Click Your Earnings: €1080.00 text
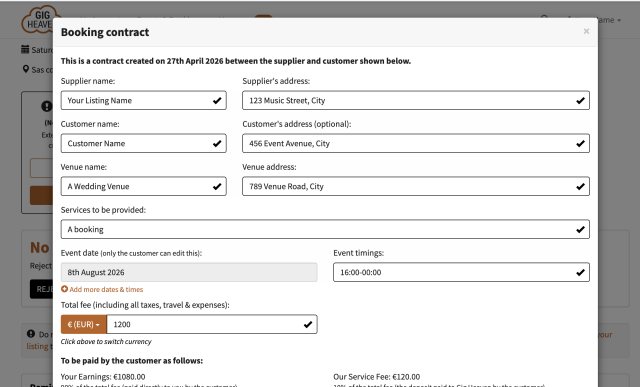Image resolution: width=640 pixels, height=387 pixels. click(103, 377)
